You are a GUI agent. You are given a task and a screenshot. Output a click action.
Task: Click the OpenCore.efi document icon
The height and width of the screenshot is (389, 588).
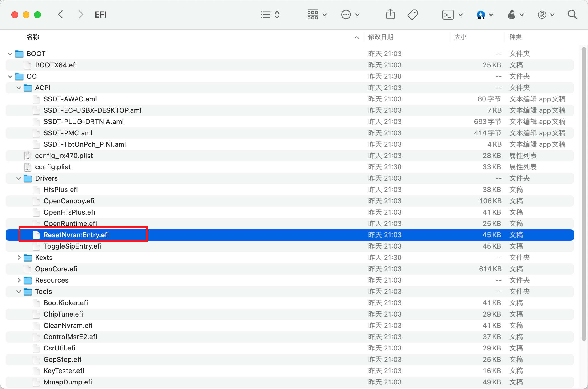click(28, 269)
